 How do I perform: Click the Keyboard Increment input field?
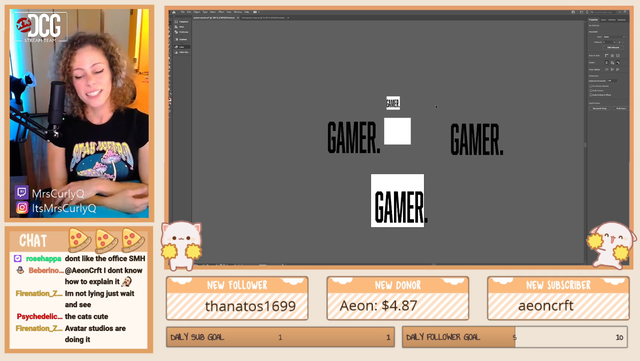[x=612, y=81]
